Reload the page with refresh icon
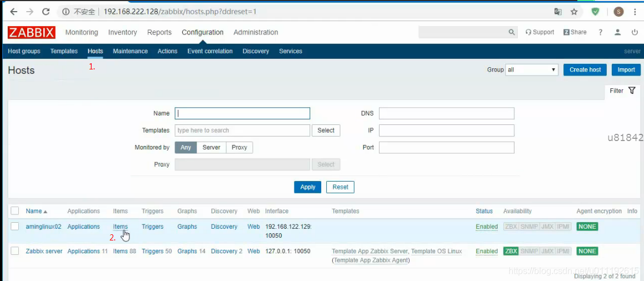The height and width of the screenshot is (281, 644). (46, 12)
